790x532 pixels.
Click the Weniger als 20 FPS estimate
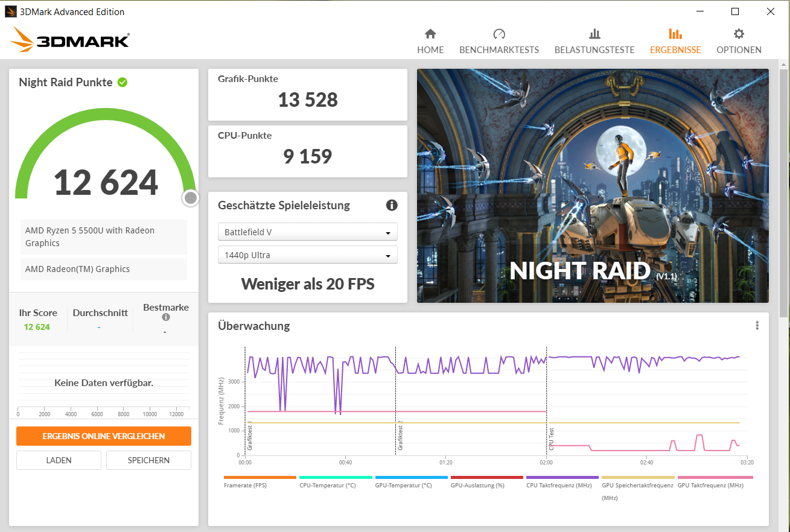(x=308, y=283)
